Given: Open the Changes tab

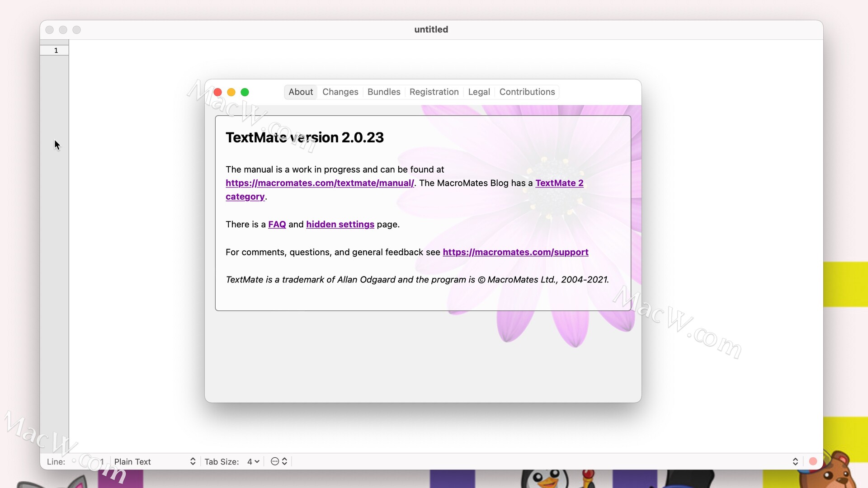Looking at the screenshot, I should click(x=340, y=92).
